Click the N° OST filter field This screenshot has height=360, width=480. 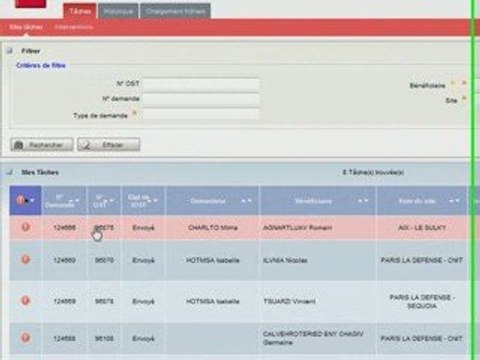pyautogui.click(x=201, y=84)
